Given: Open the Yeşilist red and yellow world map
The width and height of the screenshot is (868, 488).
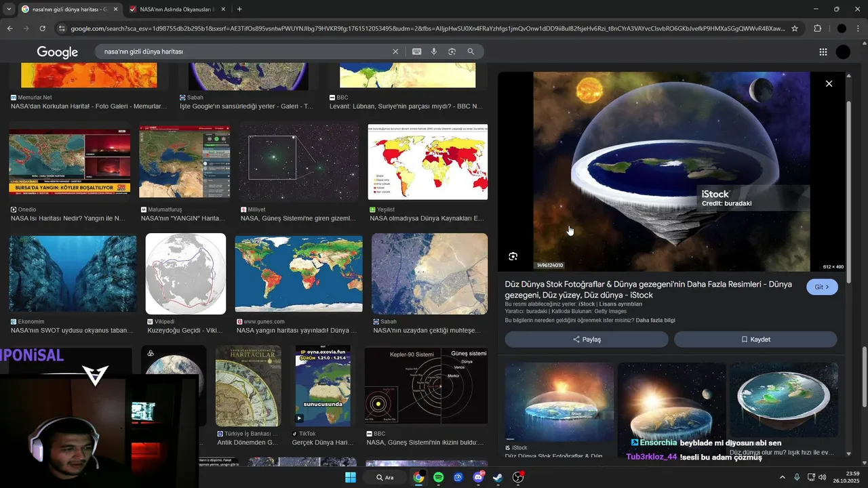Looking at the screenshot, I should point(428,162).
